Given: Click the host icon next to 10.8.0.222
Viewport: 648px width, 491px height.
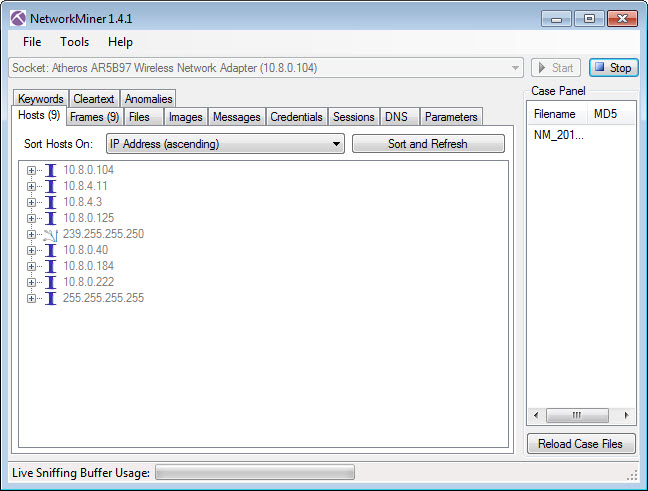Looking at the screenshot, I should (x=51, y=282).
